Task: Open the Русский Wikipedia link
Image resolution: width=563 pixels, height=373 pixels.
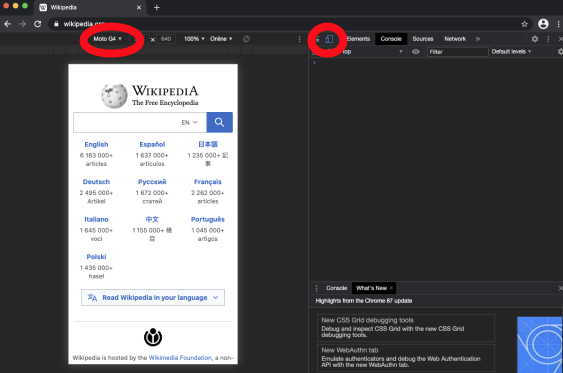Action: tap(152, 182)
